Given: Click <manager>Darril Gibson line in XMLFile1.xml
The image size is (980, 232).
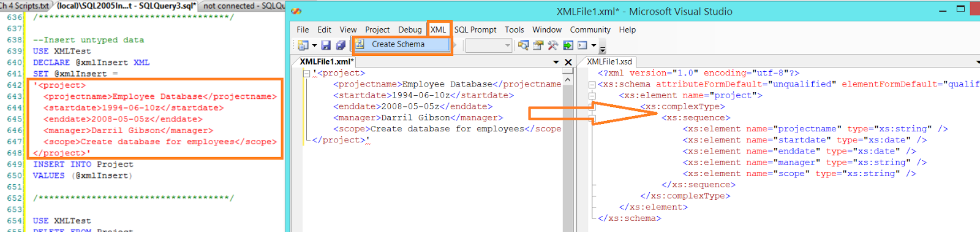Looking at the screenshot, I should click(418, 118).
